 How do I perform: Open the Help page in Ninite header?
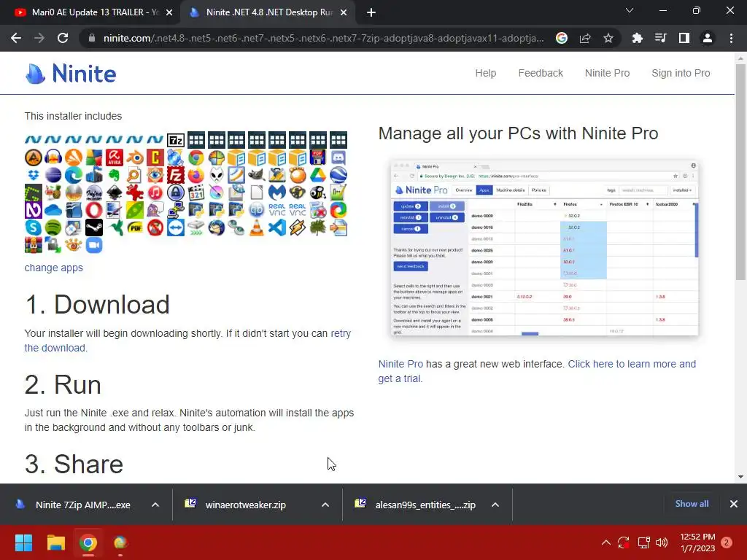point(485,74)
